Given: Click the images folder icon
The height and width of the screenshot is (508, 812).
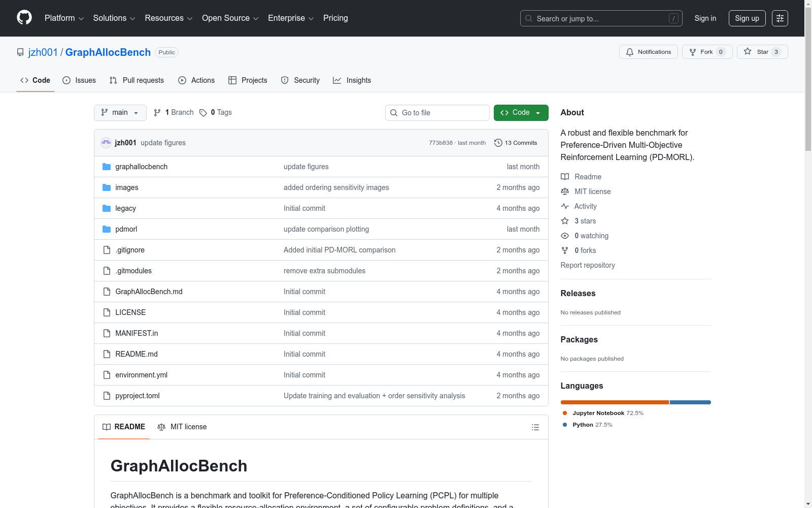Looking at the screenshot, I should (x=107, y=187).
